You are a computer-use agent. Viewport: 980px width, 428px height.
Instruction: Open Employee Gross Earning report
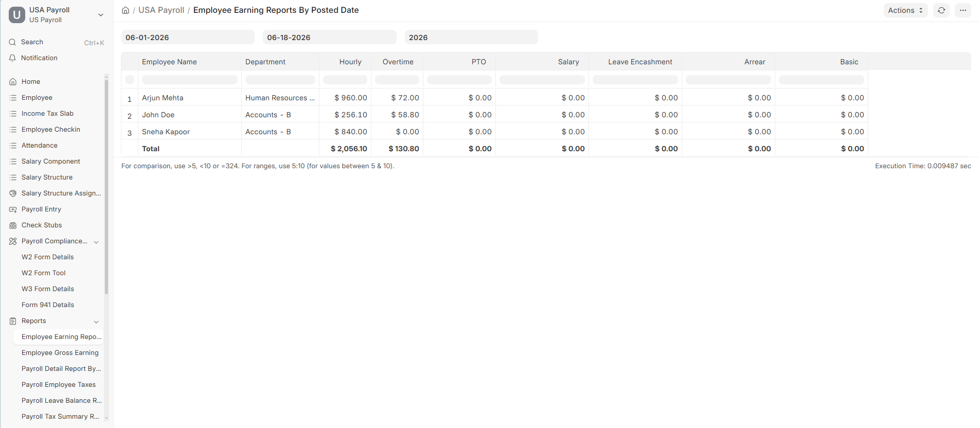coord(60,353)
